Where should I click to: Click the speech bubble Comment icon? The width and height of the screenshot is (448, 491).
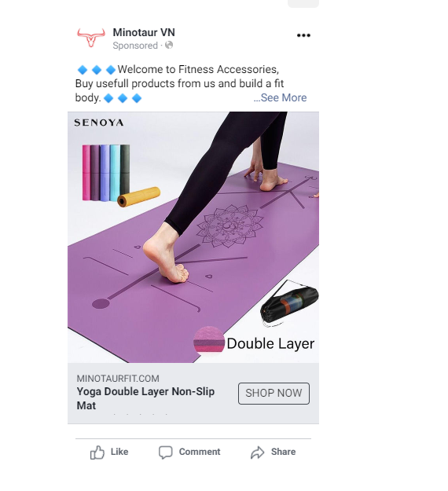(x=165, y=453)
